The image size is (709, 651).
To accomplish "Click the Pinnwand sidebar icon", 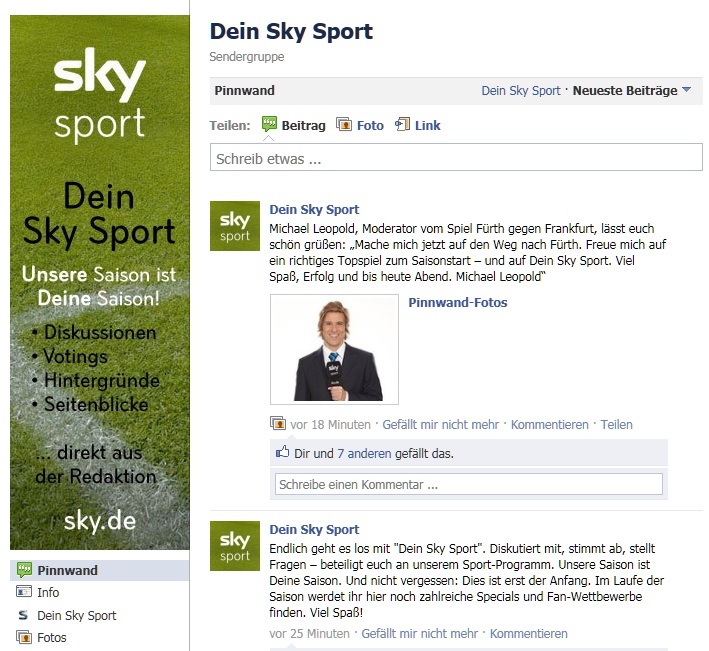I will 24,570.
